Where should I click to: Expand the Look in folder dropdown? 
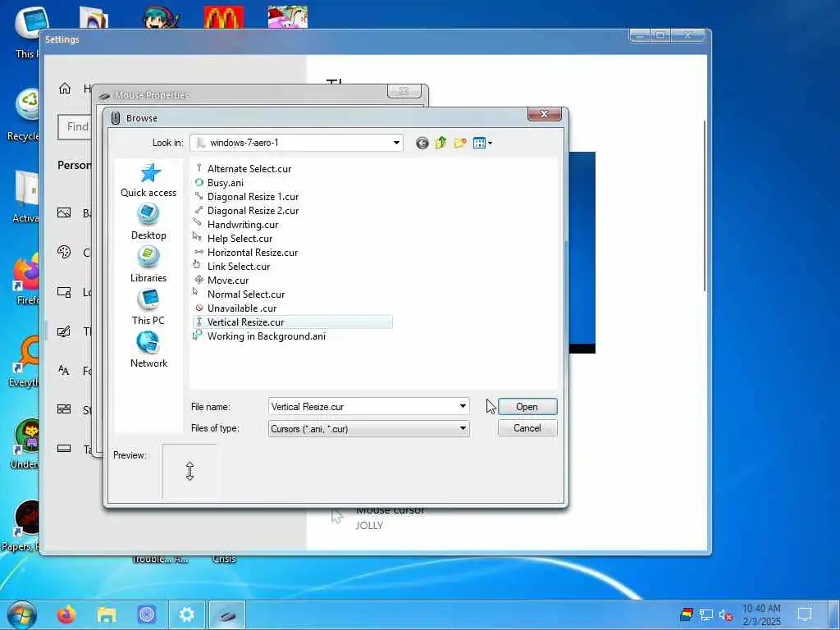396,143
